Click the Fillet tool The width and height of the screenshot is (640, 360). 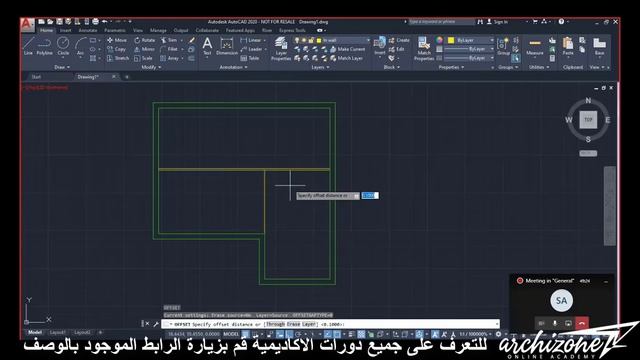tap(170, 49)
